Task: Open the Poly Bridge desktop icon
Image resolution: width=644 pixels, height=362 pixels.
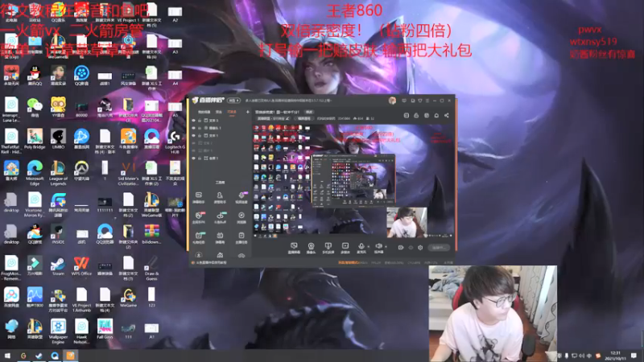Action: (x=35, y=138)
